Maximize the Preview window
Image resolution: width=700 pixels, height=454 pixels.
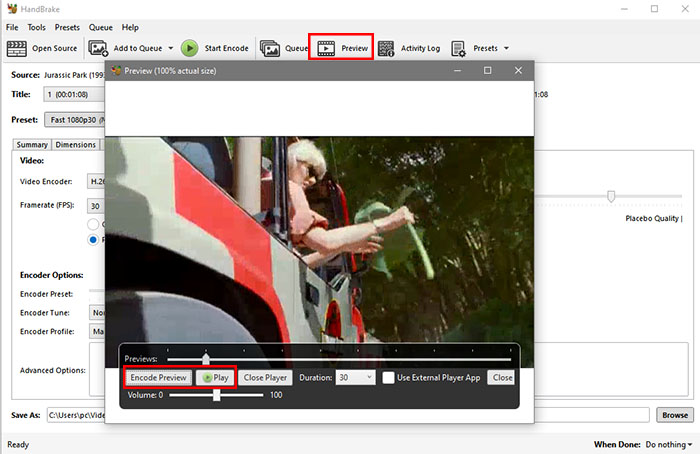(x=488, y=71)
